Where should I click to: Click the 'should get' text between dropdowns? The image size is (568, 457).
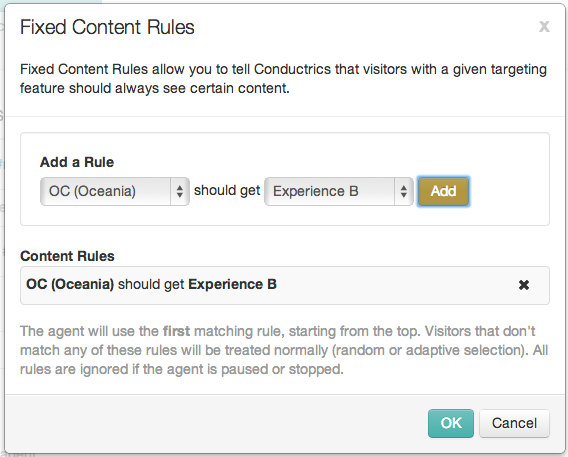tap(227, 190)
